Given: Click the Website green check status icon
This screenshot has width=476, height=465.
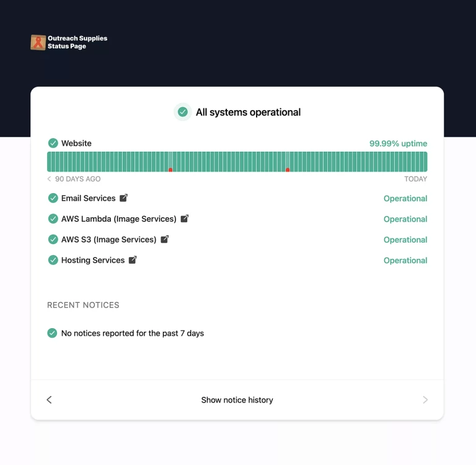Looking at the screenshot, I should pos(53,143).
